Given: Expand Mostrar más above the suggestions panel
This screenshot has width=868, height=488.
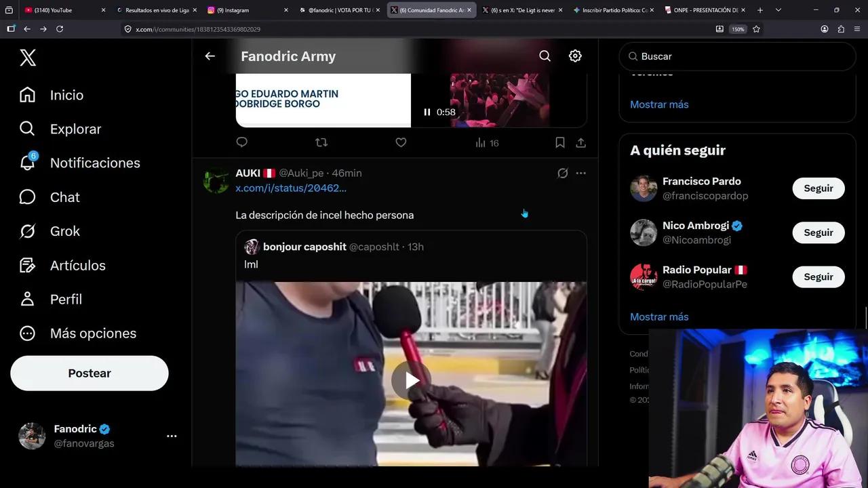Looking at the screenshot, I should click(x=659, y=104).
